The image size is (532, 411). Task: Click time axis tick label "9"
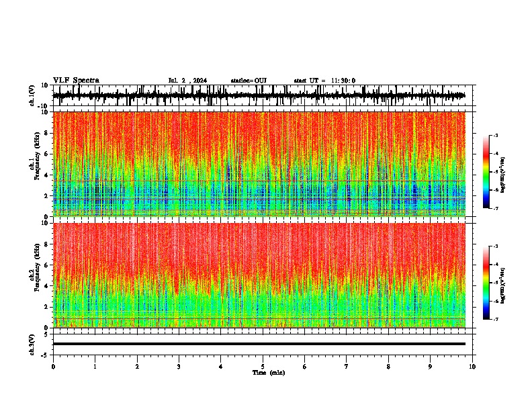(430, 367)
